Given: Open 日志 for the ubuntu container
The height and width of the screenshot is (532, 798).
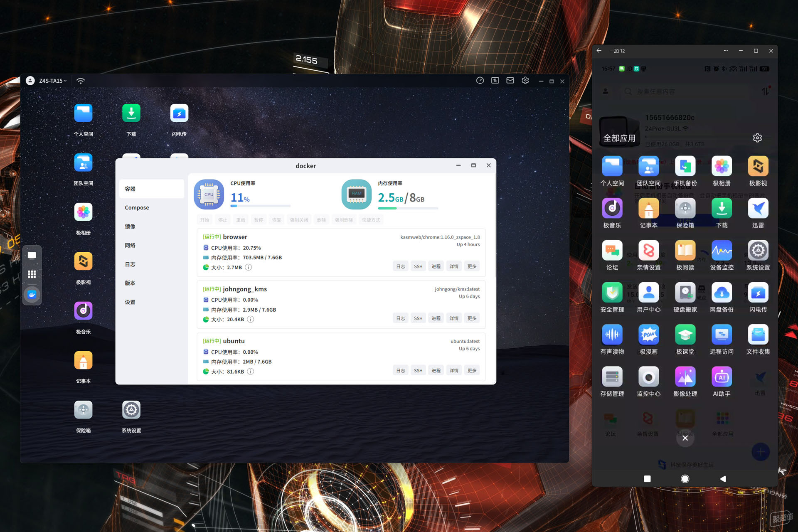Looking at the screenshot, I should click(x=400, y=371).
